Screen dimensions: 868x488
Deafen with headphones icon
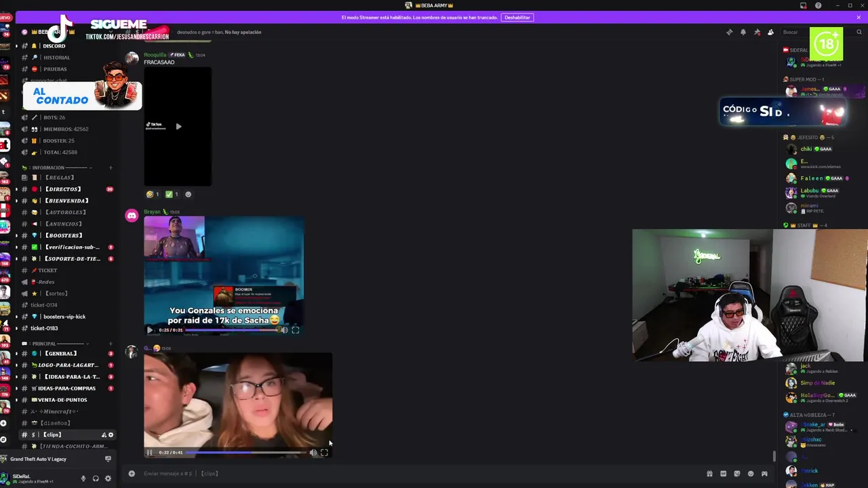click(x=96, y=479)
